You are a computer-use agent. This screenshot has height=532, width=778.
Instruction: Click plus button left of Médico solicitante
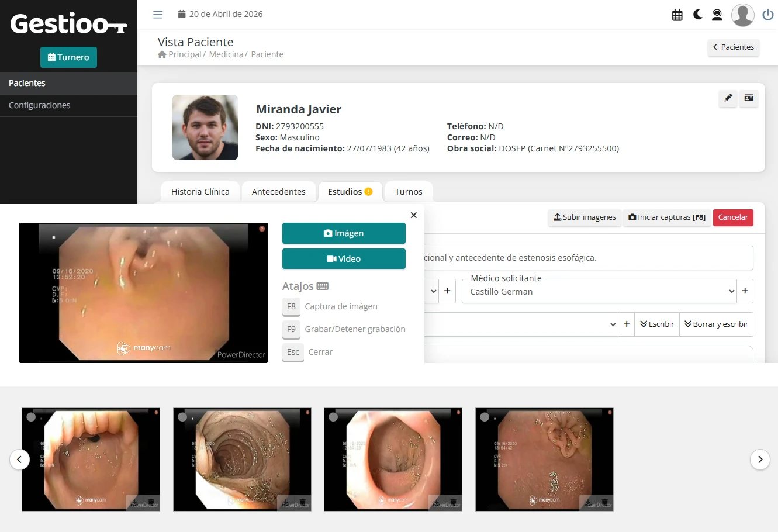447,291
